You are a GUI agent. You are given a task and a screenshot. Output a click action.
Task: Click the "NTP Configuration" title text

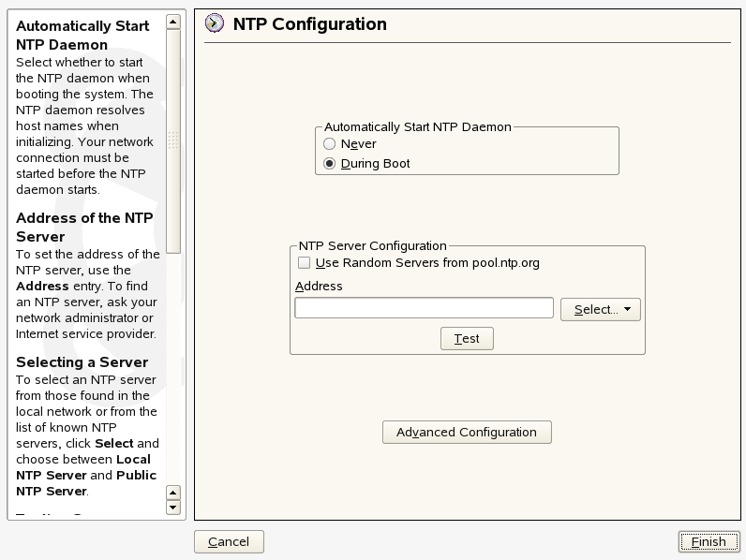pos(309,24)
